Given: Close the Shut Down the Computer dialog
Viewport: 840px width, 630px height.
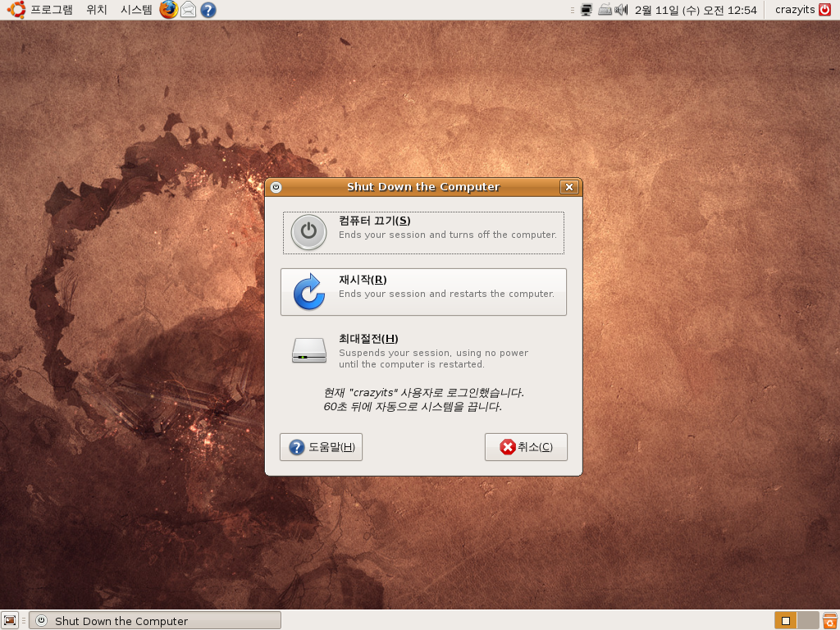Looking at the screenshot, I should (569, 187).
